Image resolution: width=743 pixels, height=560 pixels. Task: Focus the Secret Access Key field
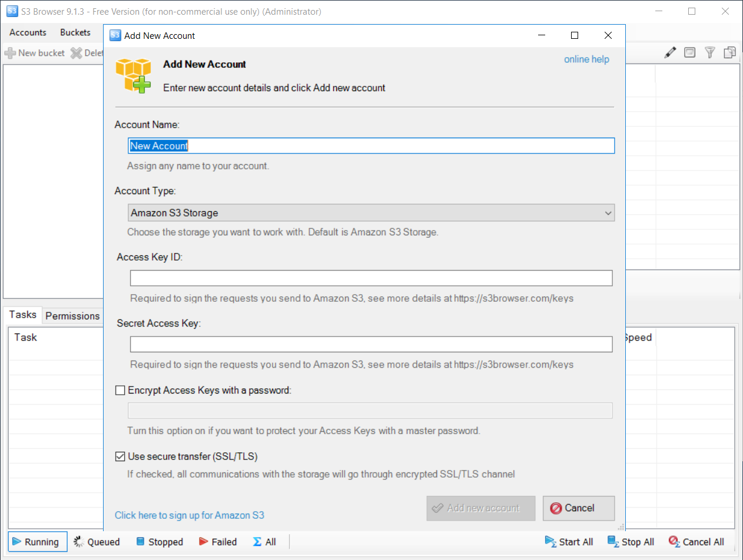point(371,344)
